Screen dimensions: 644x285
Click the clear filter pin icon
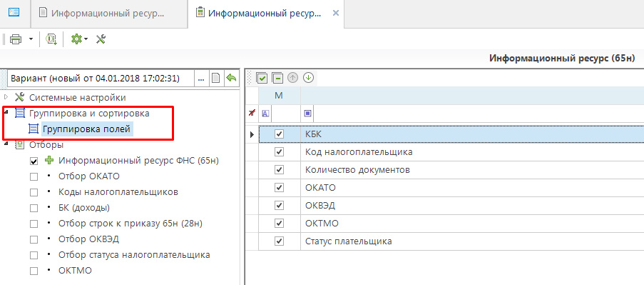[252, 114]
